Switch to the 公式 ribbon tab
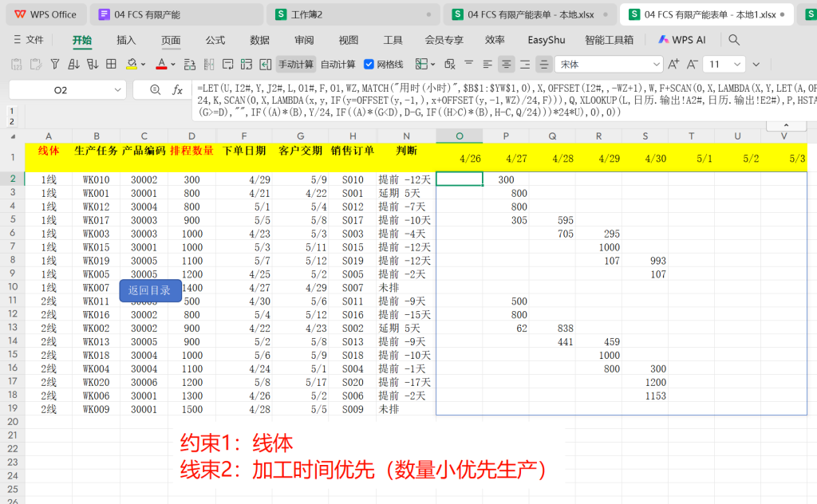This screenshot has width=817, height=504. point(215,40)
